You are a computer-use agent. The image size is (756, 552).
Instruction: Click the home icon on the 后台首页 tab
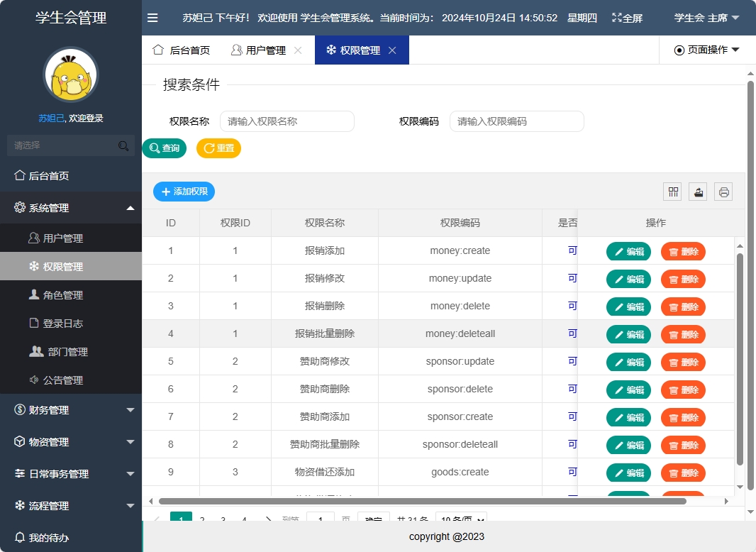click(x=157, y=50)
